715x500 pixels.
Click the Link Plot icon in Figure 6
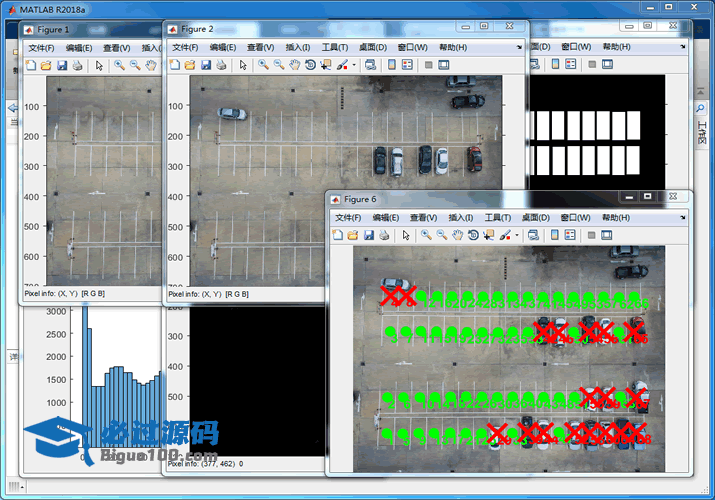(x=534, y=235)
